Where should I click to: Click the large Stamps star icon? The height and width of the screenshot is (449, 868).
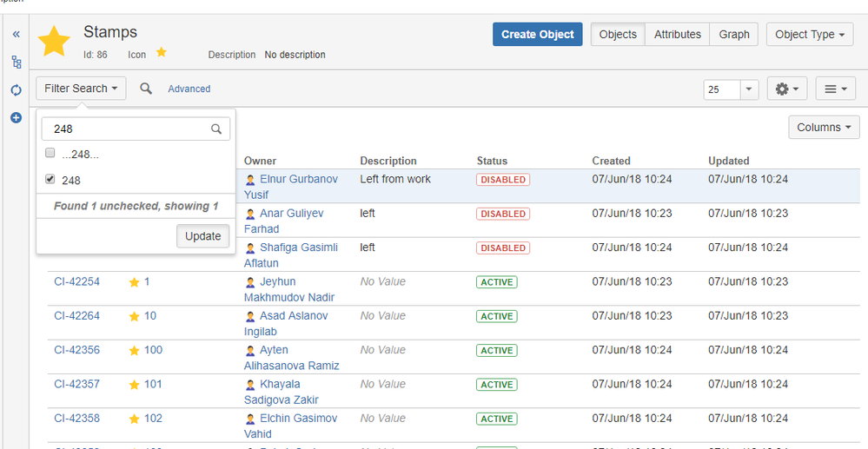click(54, 41)
